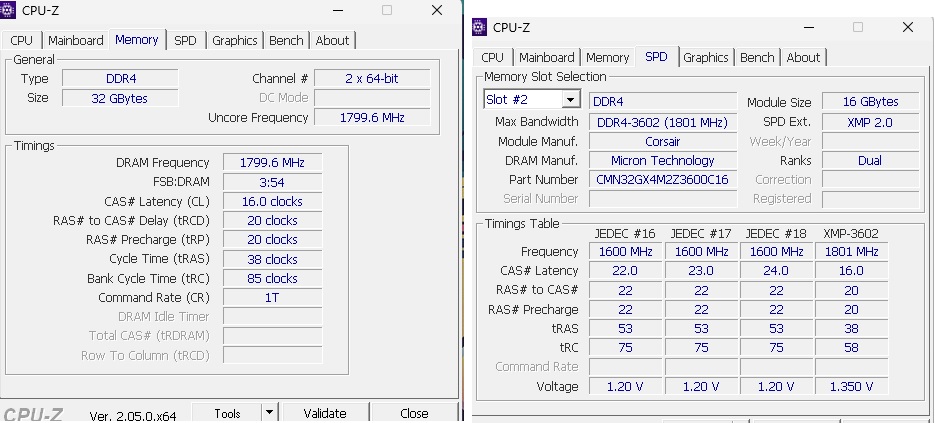
Task: Open Bench tab in left window
Action: coord(286,41)
